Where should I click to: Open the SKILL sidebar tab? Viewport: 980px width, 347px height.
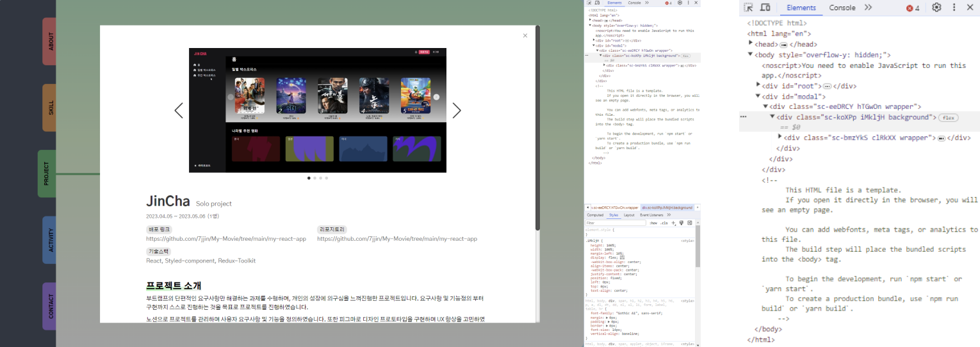pos(51,108)
